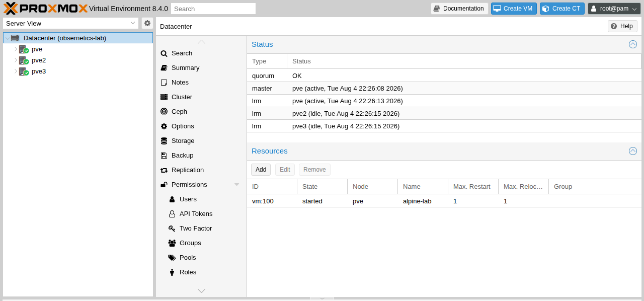Click the pve3 node status icon
The image size is (644, 301).
[x=24, y=71]
